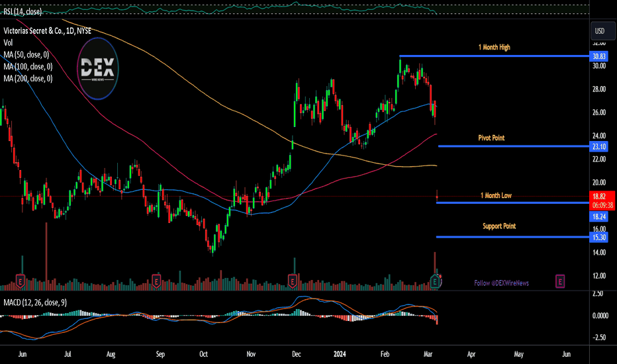Click the Mar label on time axis

[428, 354]
